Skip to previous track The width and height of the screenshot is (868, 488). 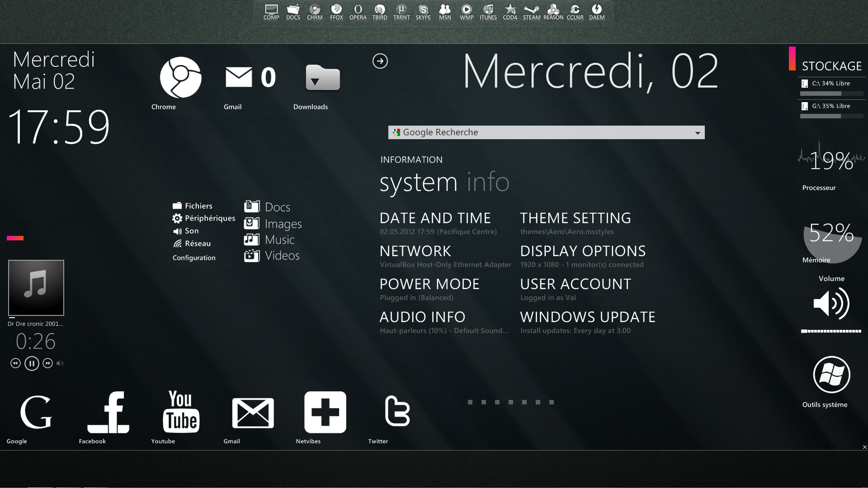click(15, 363)
